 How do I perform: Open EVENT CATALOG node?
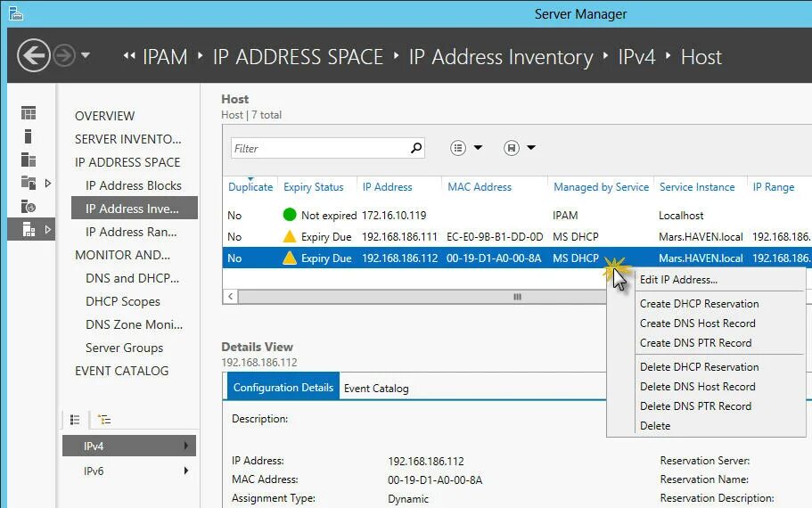point(122,371)
